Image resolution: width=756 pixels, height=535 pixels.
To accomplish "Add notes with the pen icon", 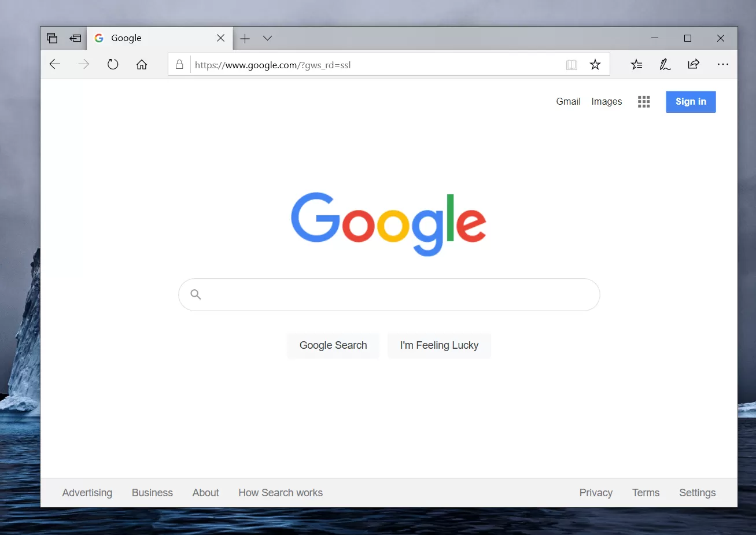I will tap(665, 64).
